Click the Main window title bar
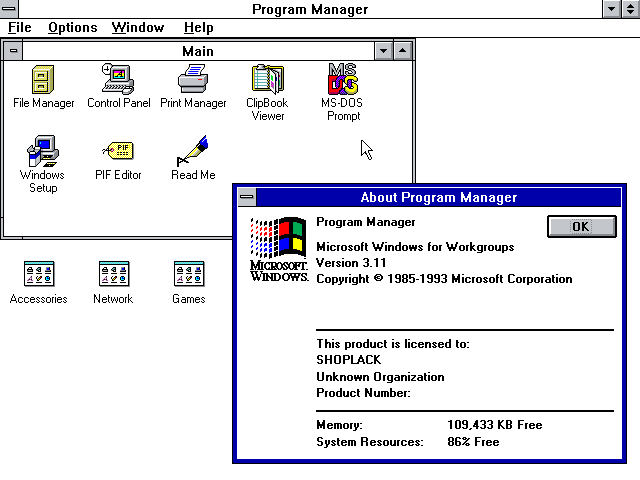 pyautogui.click(x=198, y=51)
